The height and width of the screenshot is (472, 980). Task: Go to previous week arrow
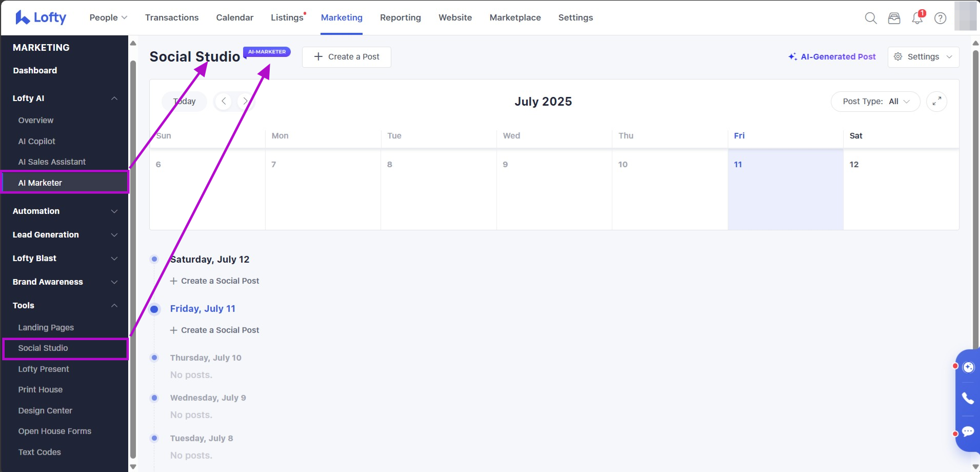point(224,102)
